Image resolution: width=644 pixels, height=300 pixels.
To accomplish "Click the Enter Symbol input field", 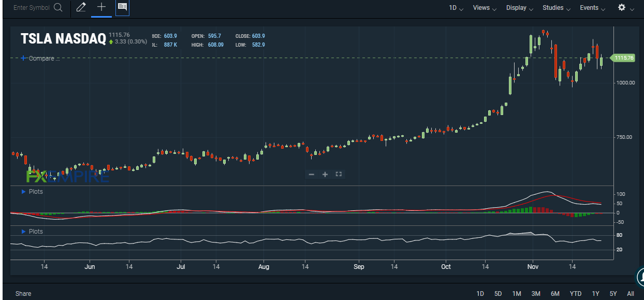I will coord(31,8).
